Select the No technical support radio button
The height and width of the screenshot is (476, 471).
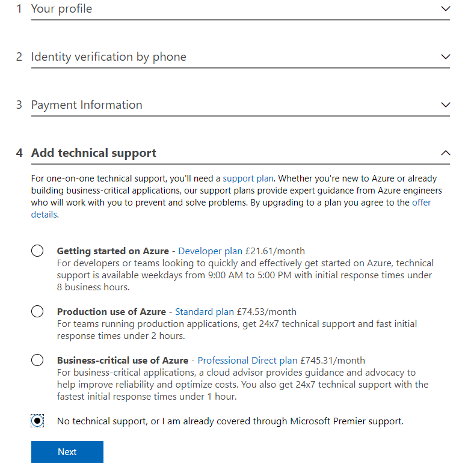coord(37,421)
